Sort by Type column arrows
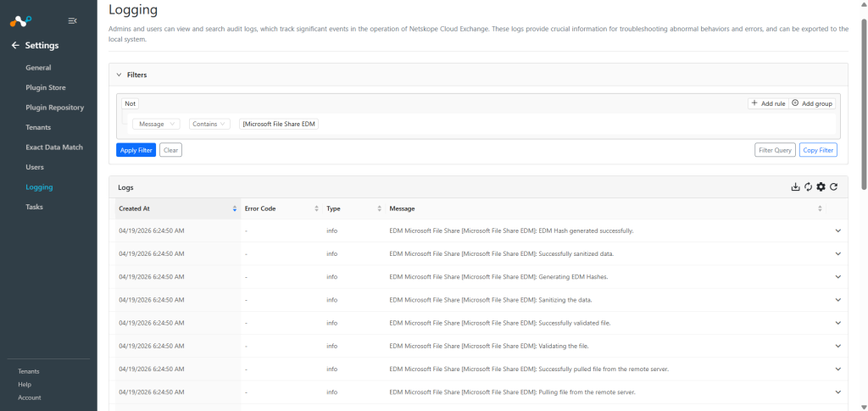The image size is (868, 411). (379, 208)
